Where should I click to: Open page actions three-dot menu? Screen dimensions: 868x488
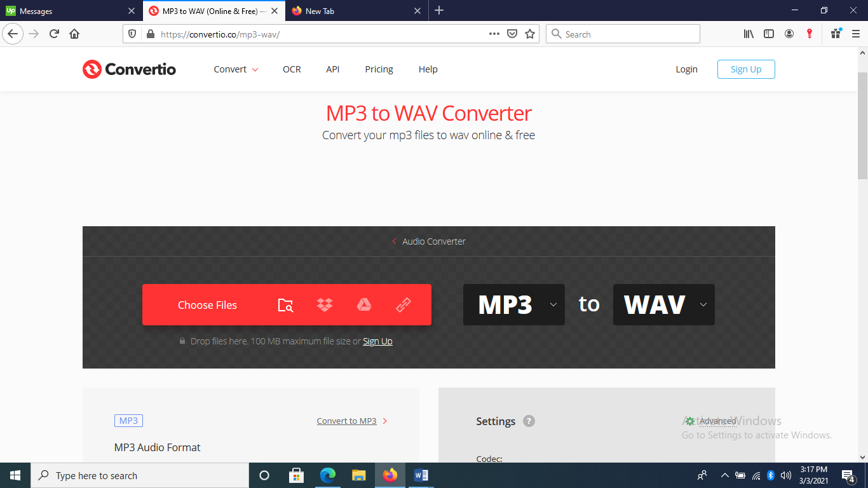point(494,34)
